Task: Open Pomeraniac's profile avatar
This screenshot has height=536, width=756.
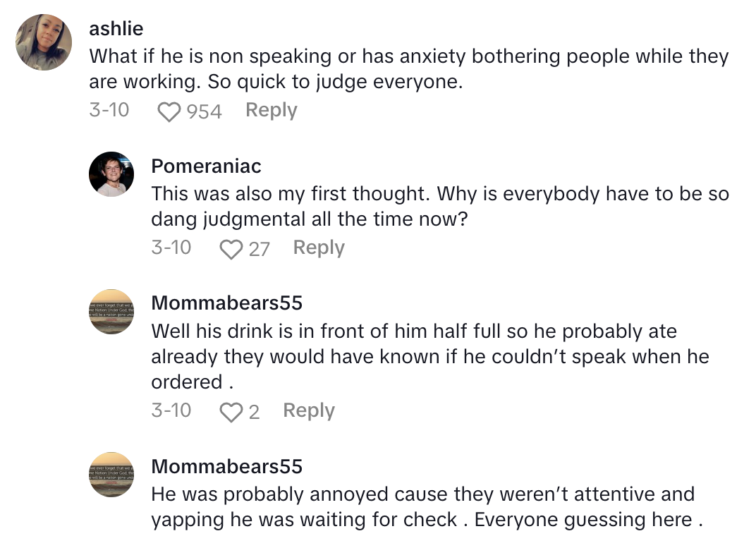Action: coord(111,173)
